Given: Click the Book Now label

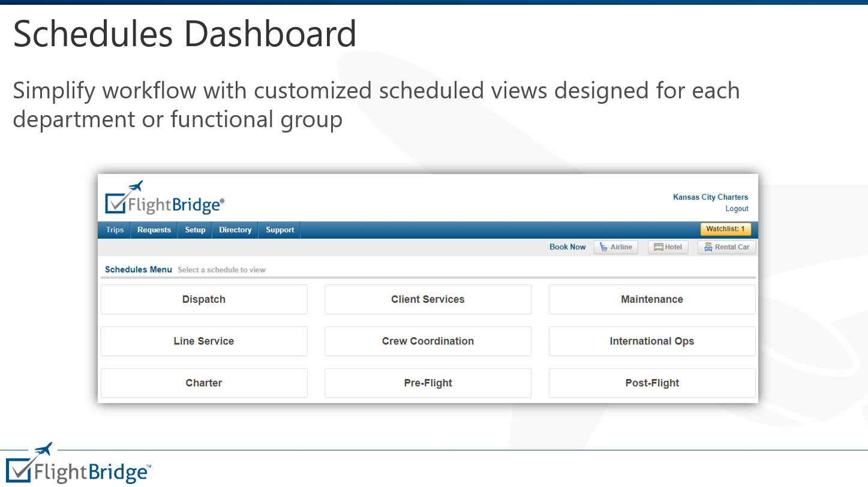Looking at the screenshot, I should (x=567, y=246).
